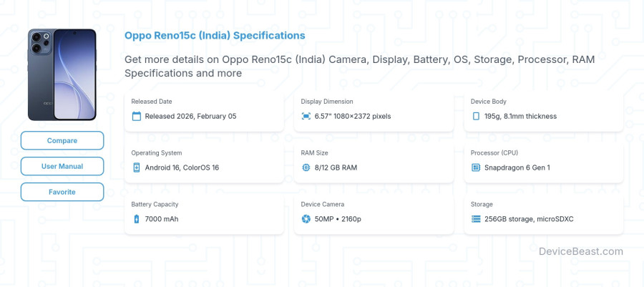Open the User Manual button
Screen dimensions: 644x287
[x=62, y=166]
